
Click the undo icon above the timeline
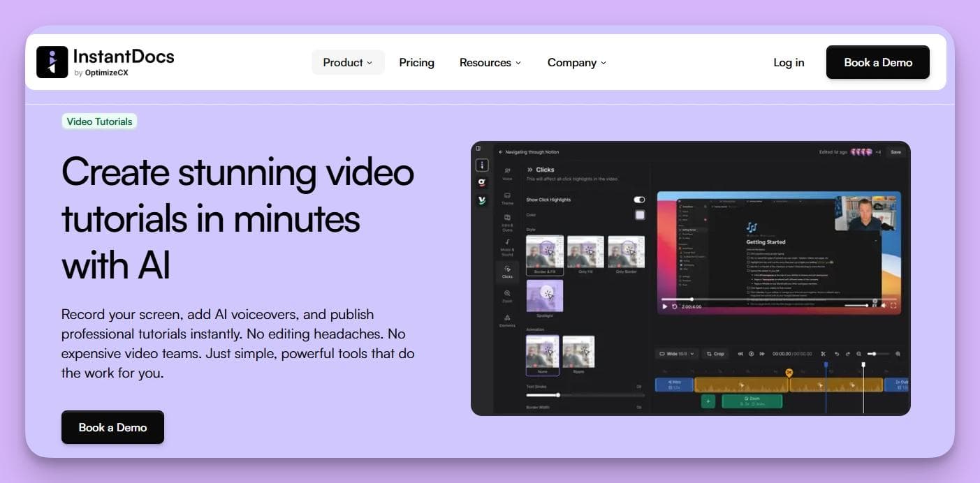tap(838, 353)
